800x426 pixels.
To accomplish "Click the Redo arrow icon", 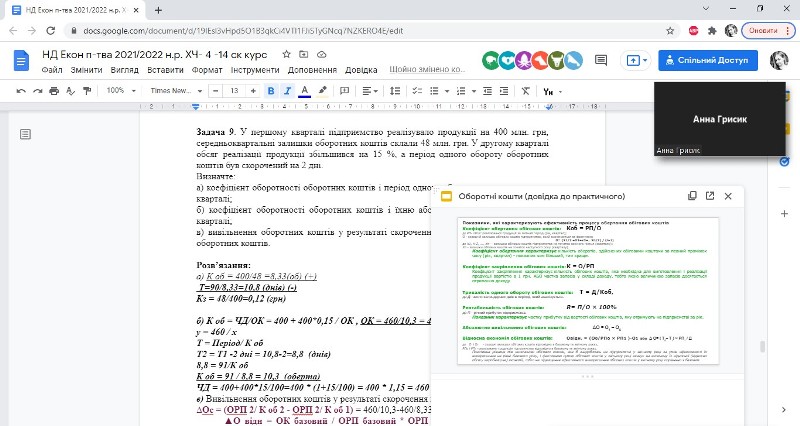I will coord(37,91).
